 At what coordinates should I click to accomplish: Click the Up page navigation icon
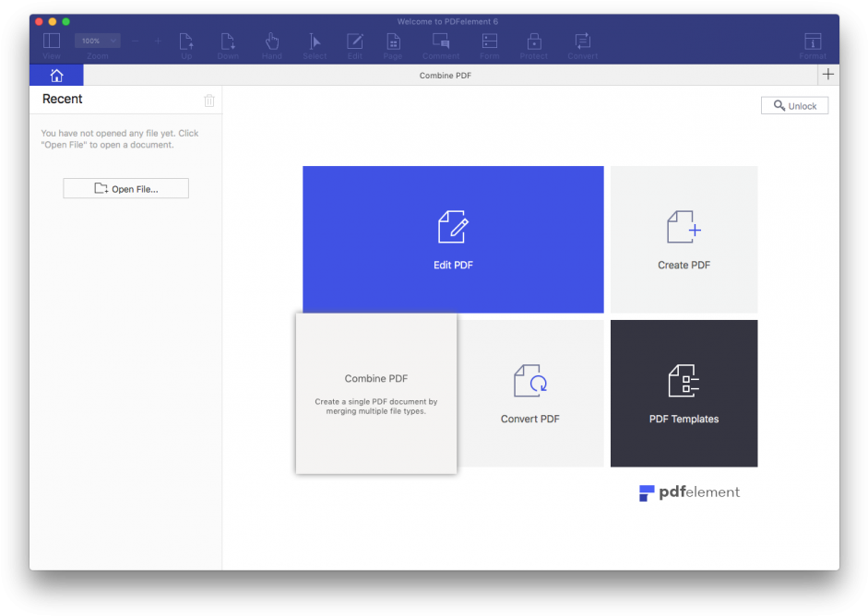pyautogui.click(x=186, y=42)
